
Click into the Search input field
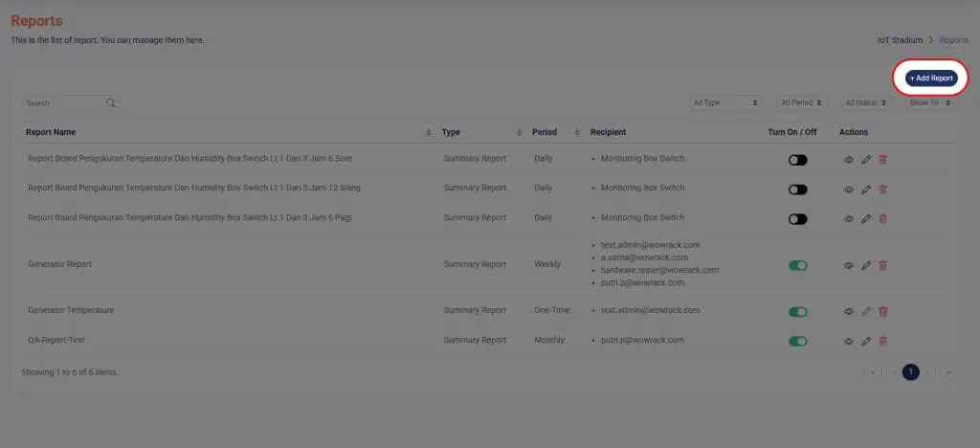pyautogui.click(x=62, y=103)
